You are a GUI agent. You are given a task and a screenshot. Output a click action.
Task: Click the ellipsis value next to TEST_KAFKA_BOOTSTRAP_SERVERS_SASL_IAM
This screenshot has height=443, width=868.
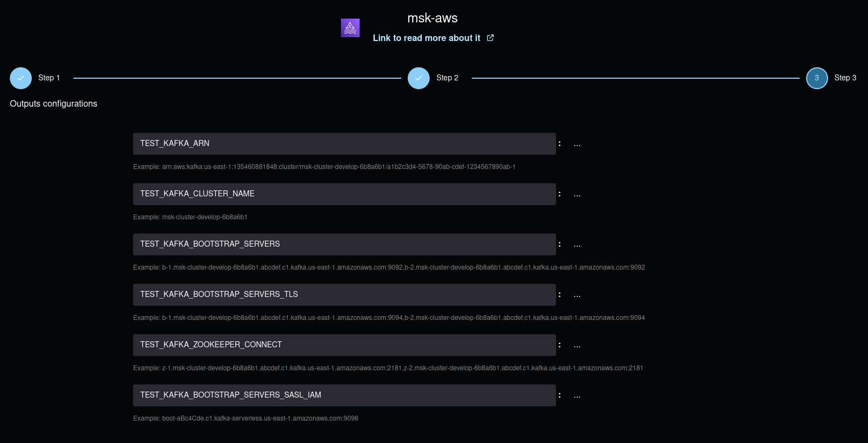(x=577, y=396)
